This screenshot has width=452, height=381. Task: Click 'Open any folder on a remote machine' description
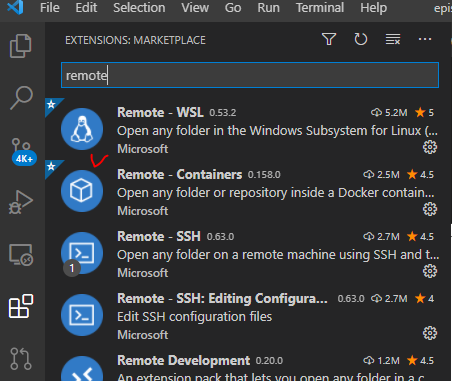pos(278,255)
